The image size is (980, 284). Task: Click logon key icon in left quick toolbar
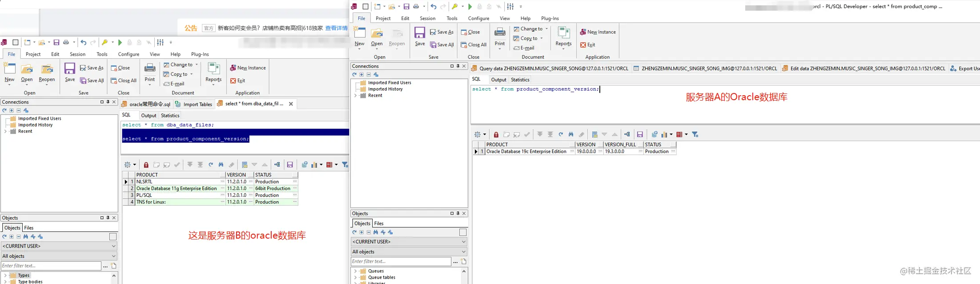pos(105,42)
